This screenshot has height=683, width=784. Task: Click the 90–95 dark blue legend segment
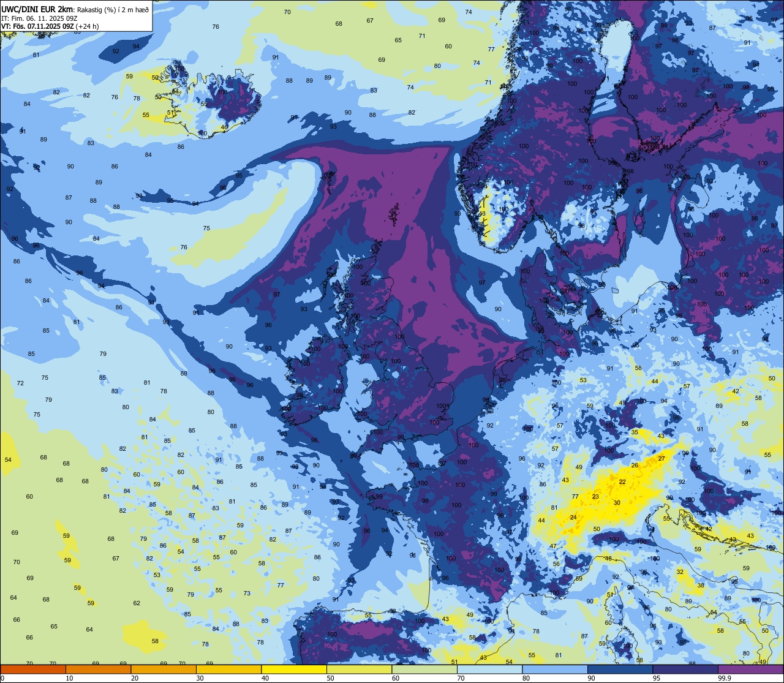click(x=620, y=669)
